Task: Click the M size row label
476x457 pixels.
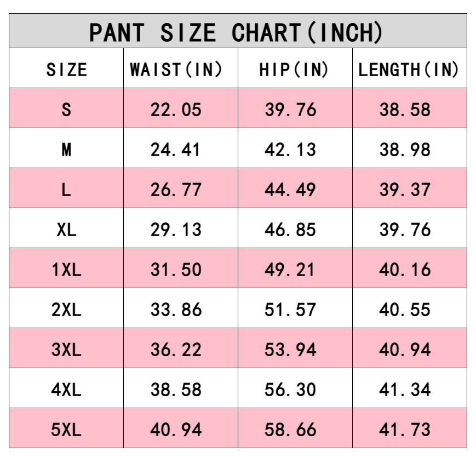Action: pos(66,150)
